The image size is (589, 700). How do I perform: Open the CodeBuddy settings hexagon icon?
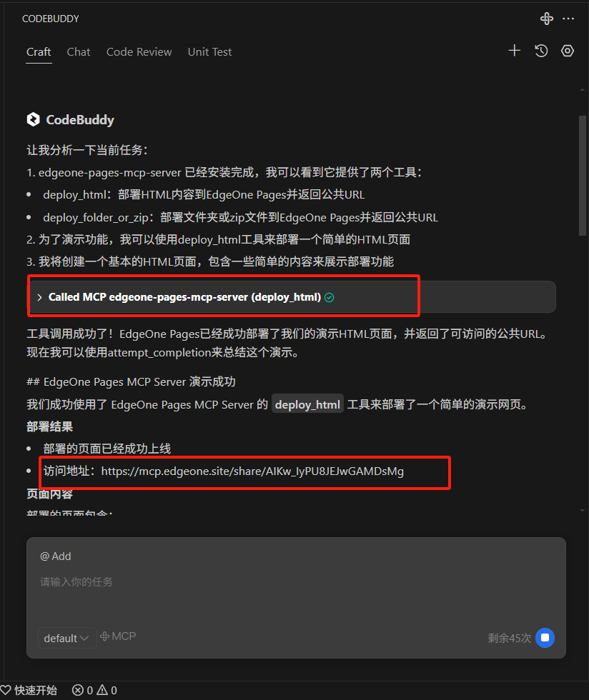568,51
